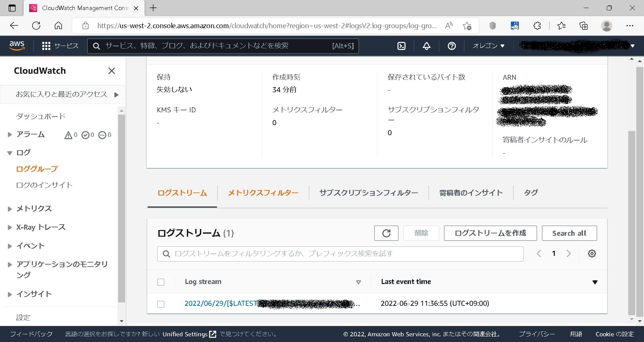The image size is (644, 342).
Task: Open the browser extensions icon
Action: [x=537, y=26]
